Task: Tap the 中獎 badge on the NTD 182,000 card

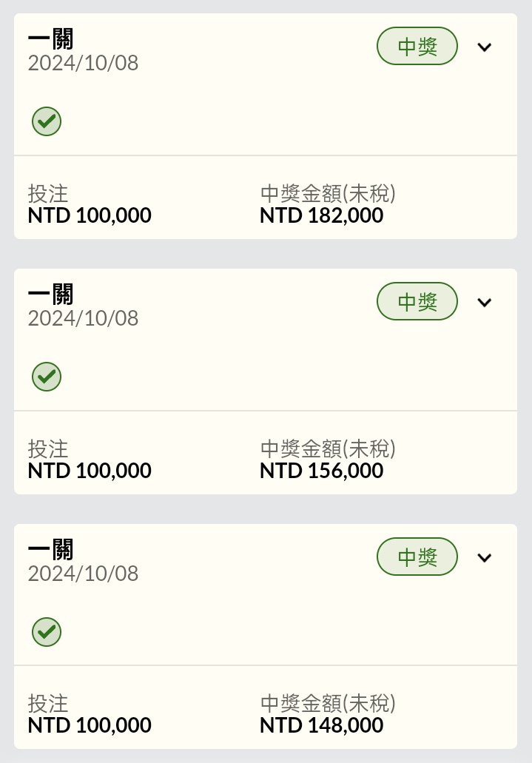Action: 417,47
